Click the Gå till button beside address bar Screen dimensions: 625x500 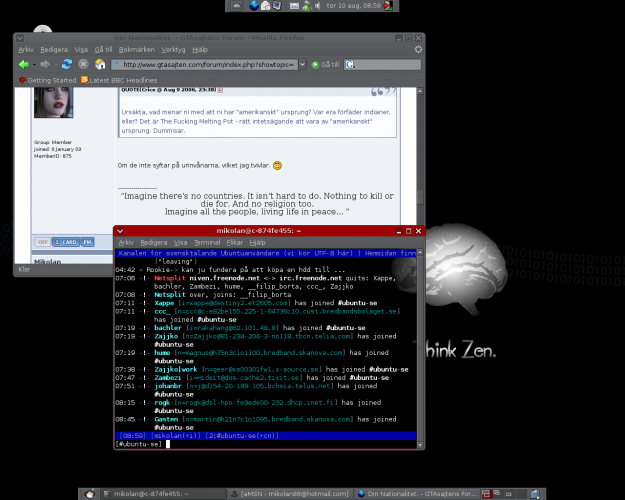click(326, 64)
